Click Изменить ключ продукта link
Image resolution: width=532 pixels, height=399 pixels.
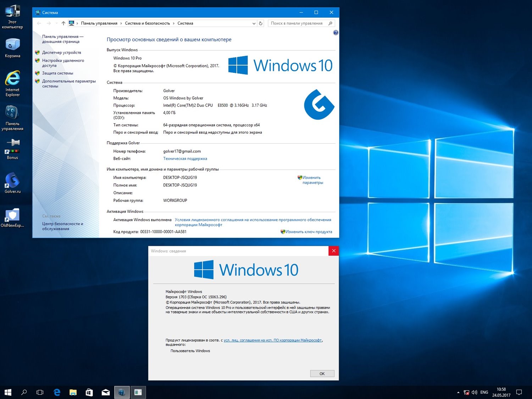pyautogui.click(x=309, y=232)
